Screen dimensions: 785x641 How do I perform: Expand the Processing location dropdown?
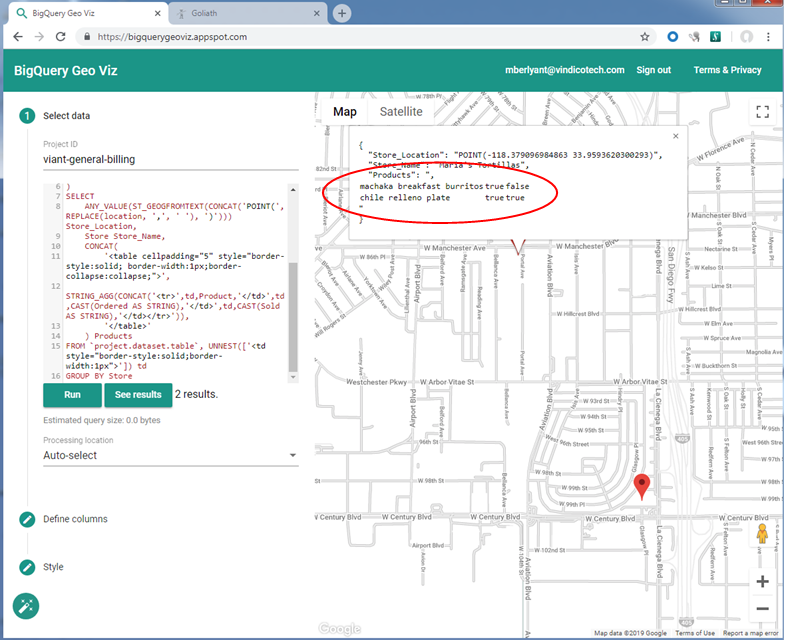[x=170, y=455]
